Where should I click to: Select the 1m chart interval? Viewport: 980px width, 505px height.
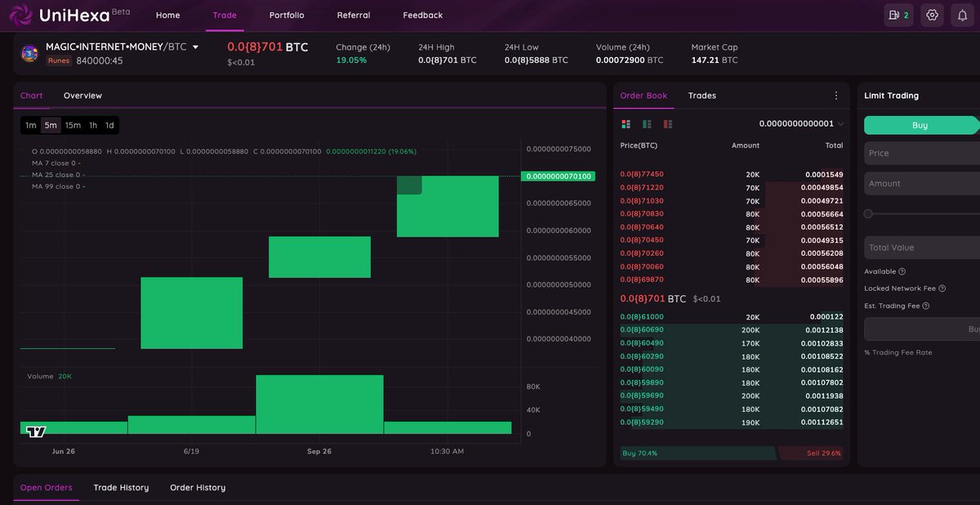pyautogui.click(x=30, y=125)
